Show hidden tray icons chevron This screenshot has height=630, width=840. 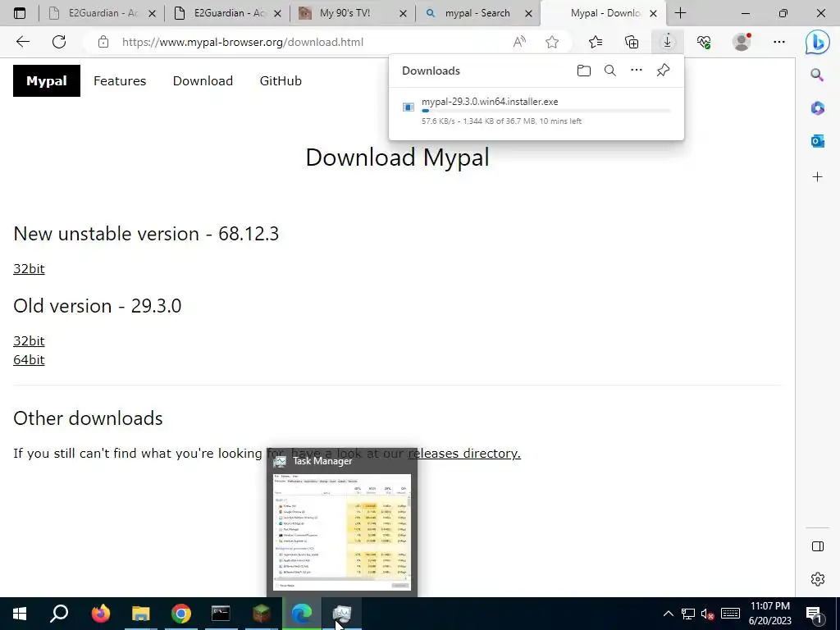(668, 614)
